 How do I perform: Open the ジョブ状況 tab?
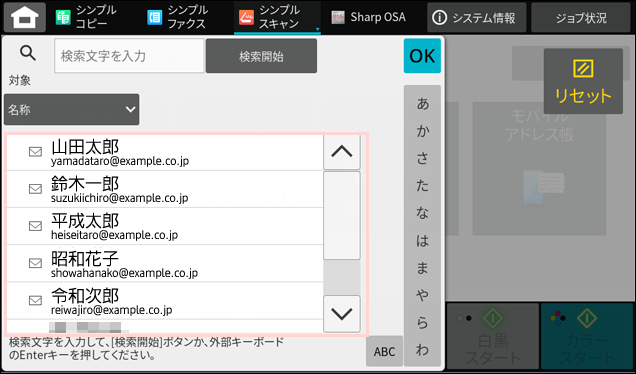click(x=581, y=17)
